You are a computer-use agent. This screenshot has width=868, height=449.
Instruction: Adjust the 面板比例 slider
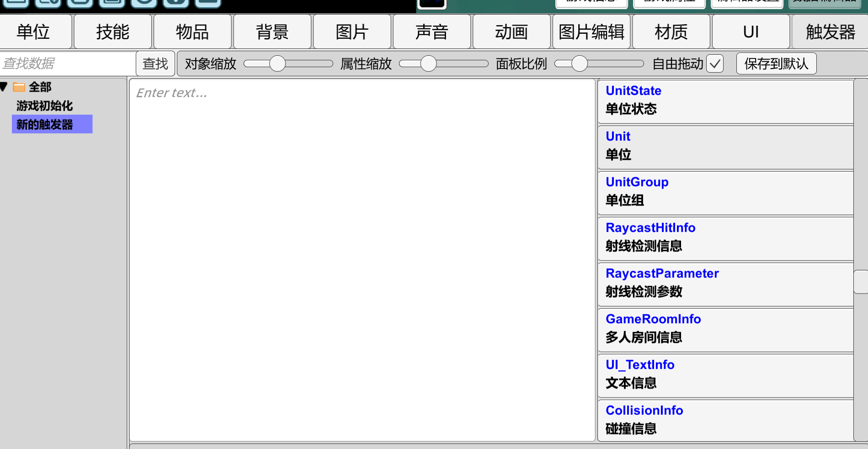pos(599,63)
